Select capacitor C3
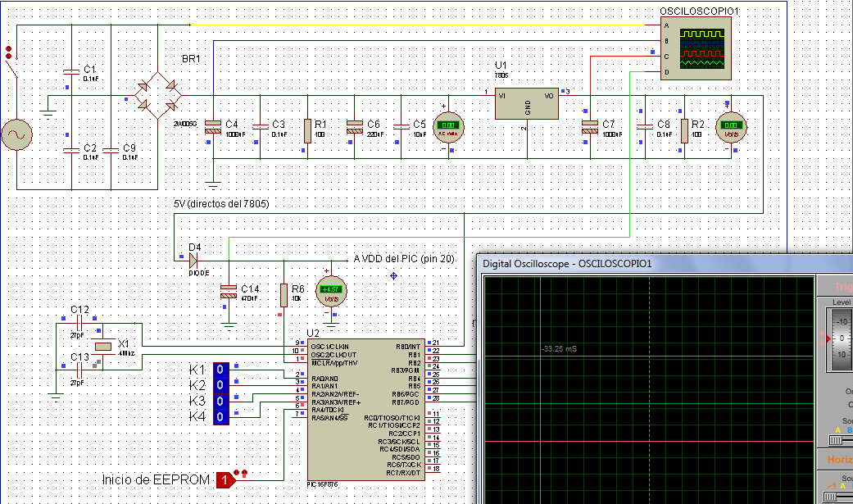 tap(260, 127)
